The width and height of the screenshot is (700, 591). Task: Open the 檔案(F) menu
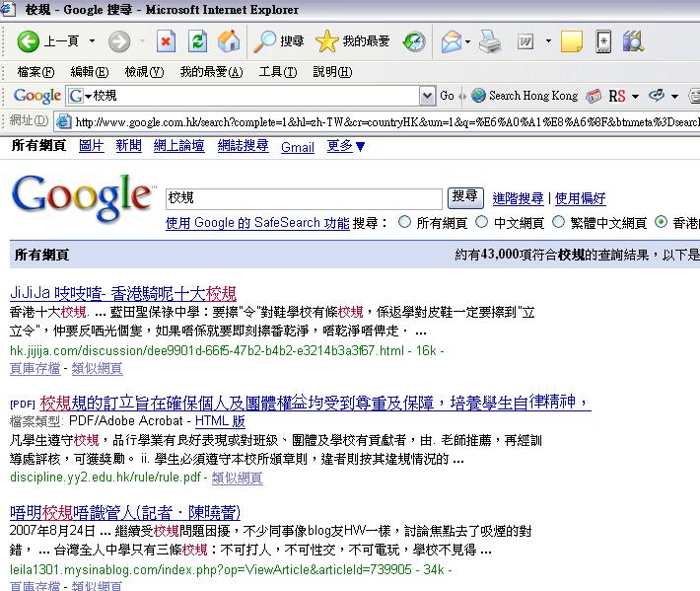click(35, 71)
